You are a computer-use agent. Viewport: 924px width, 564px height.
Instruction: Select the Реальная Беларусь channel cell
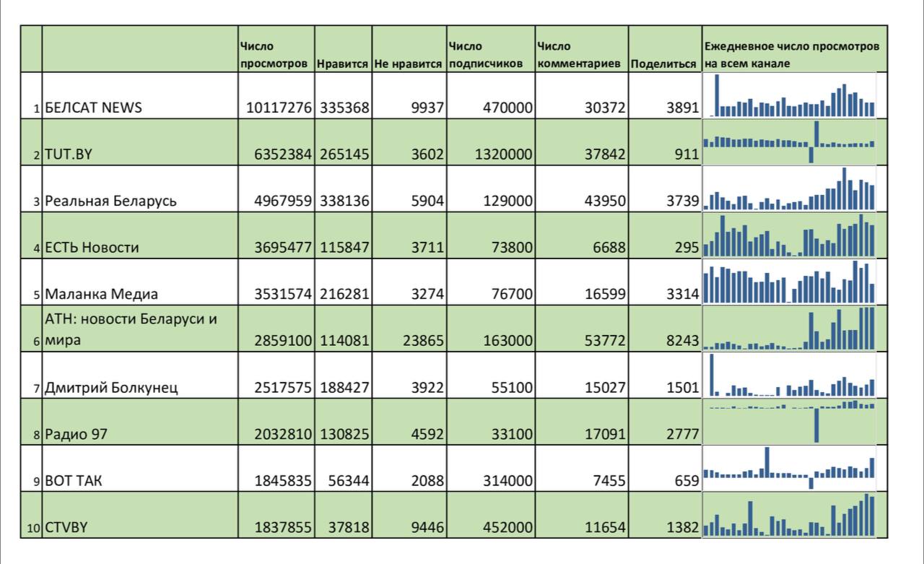[140, 188]
